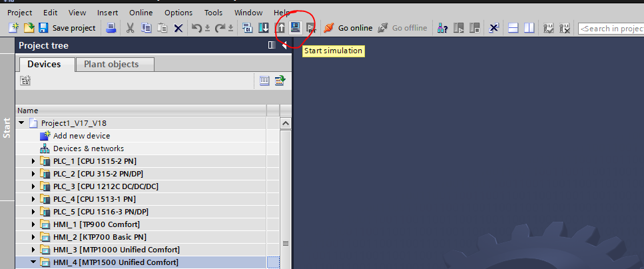Image resolution: width=644 pixels, height=269 pixels.
Task: Open the Tools menu
Action: (x=213, y=13)
